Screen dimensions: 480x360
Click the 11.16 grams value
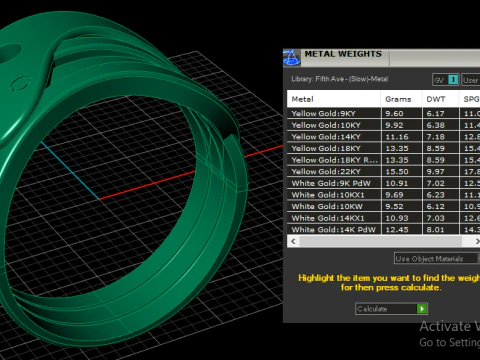click(397, 137)
